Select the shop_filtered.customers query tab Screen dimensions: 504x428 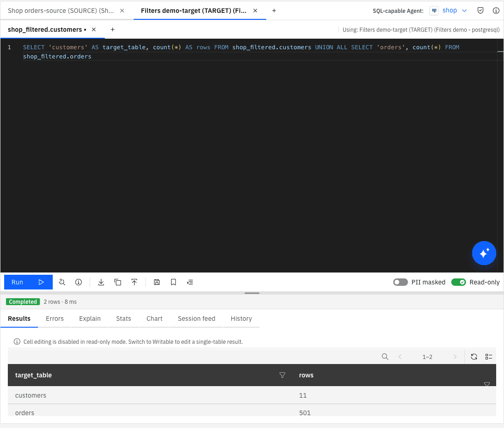tap(45, 29)
